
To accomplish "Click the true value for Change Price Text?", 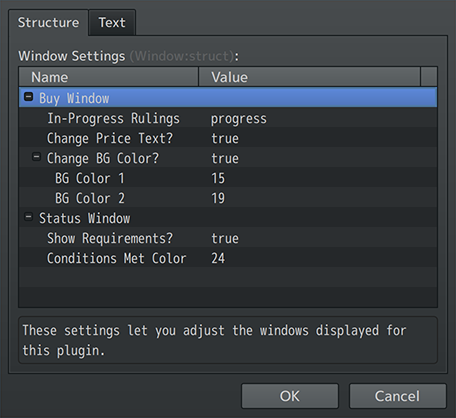I will [225, 138].
